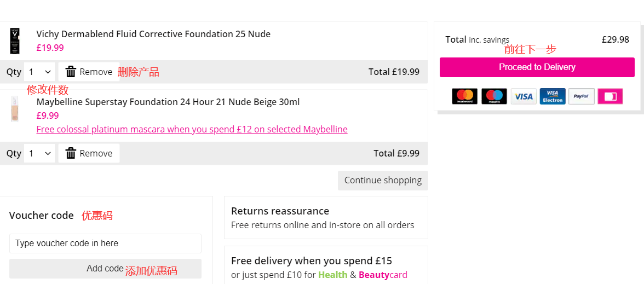Screen dimensions: 644x284
Task: Click the Maestro payment icon
Action: pos(494,96)
